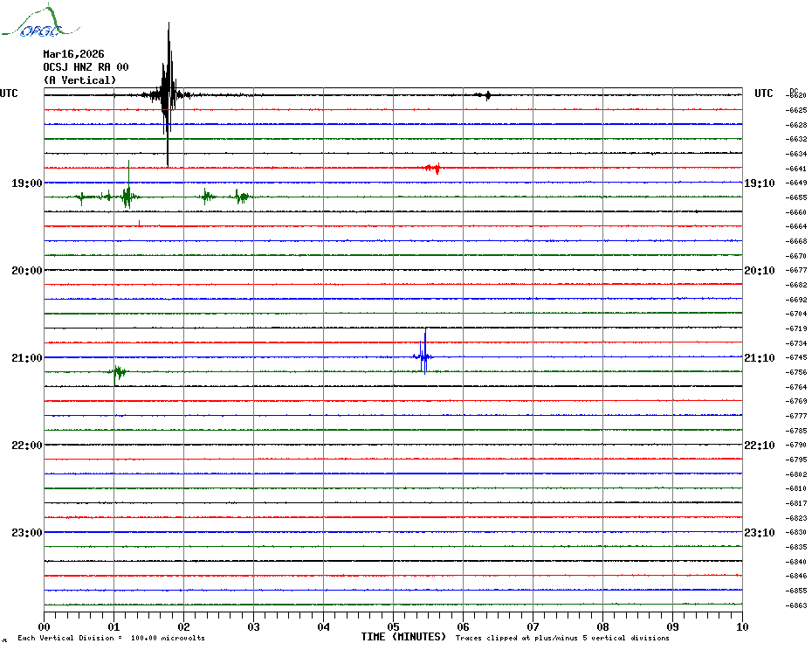Click the OCSJ HNZ RA 00 station label
The width and height of the screenshot is (812, 650).
(x=86, y=67)
